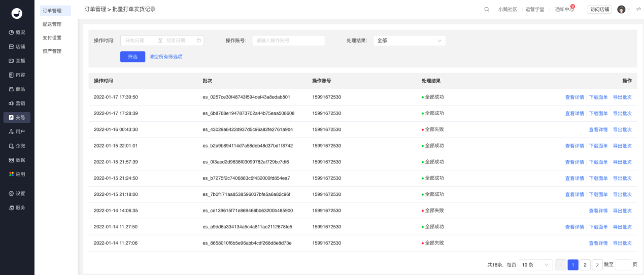Open 运营学堂 in top bar
Image resolution: width=644 pixels, height=275 pixels.
(x=534, y=10)
